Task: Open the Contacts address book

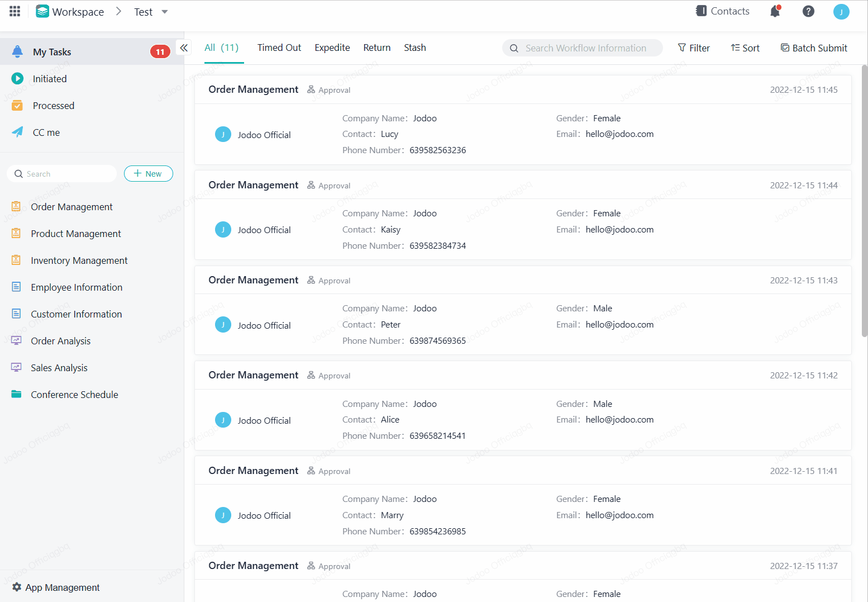Action: [x=722, y=11]
